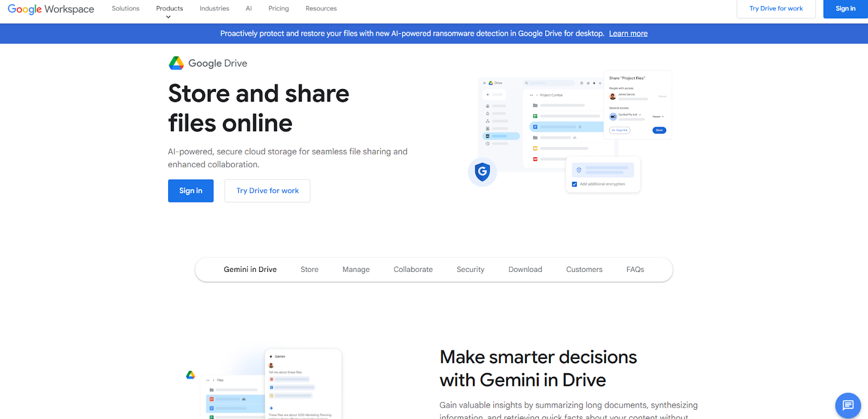Click the blue security shield G icon
Viewport: 868px width, 419px height.
click(482, 172)
